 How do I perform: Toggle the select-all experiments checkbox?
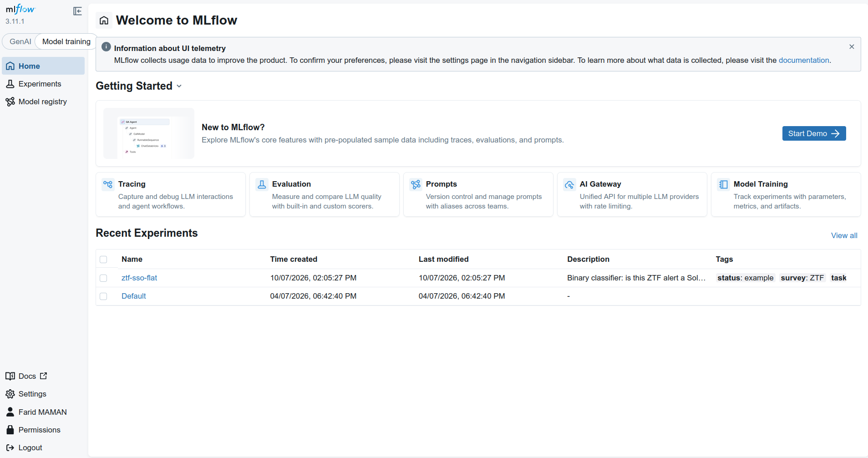pos(103,260)
